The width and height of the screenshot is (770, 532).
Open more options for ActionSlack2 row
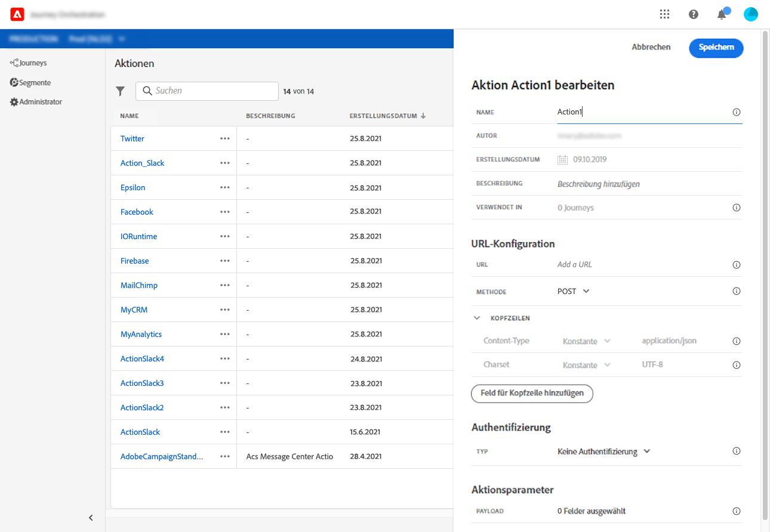point(225,407)
